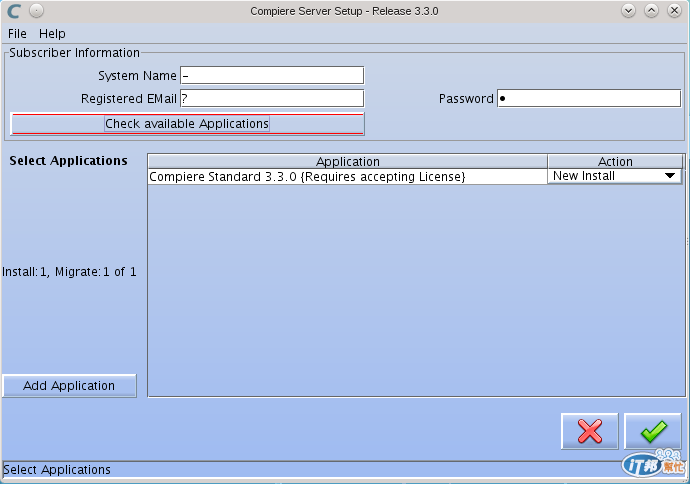The image size is (690, 484).
Task: Focus the Registered EMail field
Action: (x=272, y=98)
